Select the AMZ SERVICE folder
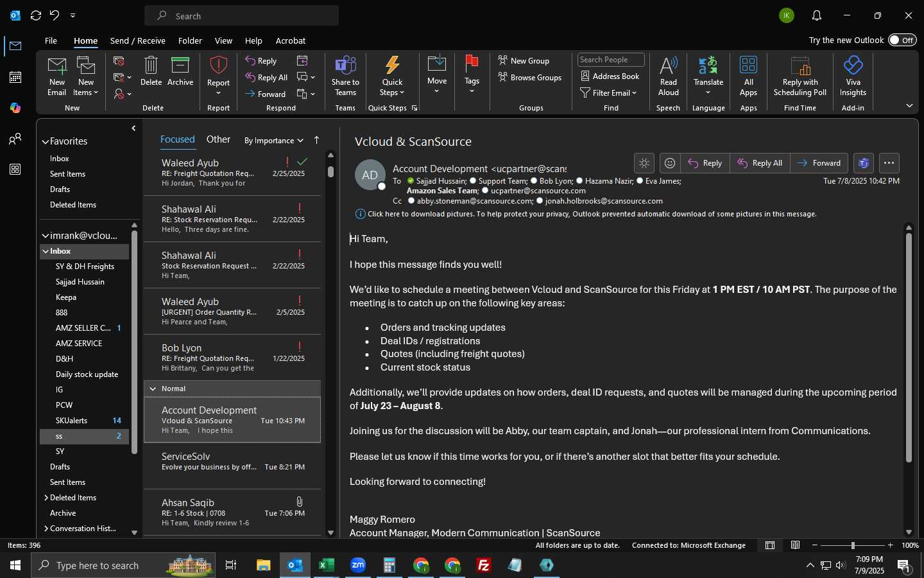 coord(85,344)
